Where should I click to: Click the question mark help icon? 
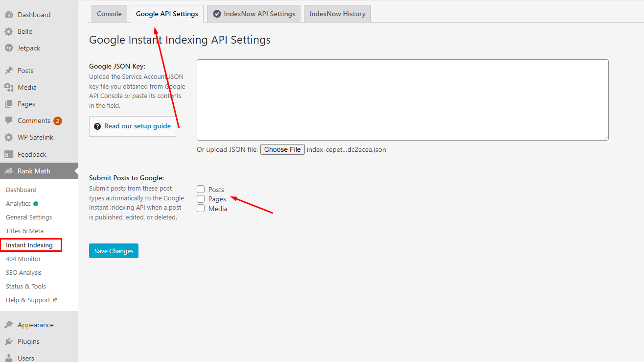[x=97, y=126]
